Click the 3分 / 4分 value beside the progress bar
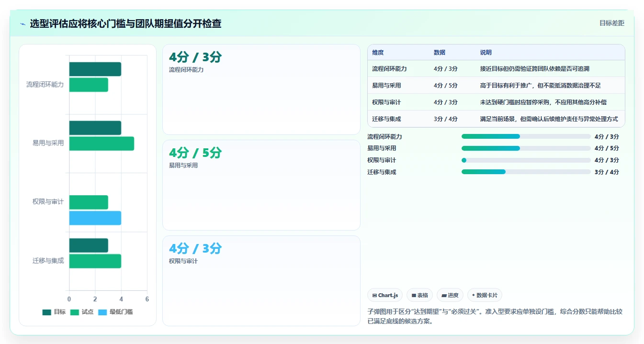 pyautogui.click(x=607, y=172)
